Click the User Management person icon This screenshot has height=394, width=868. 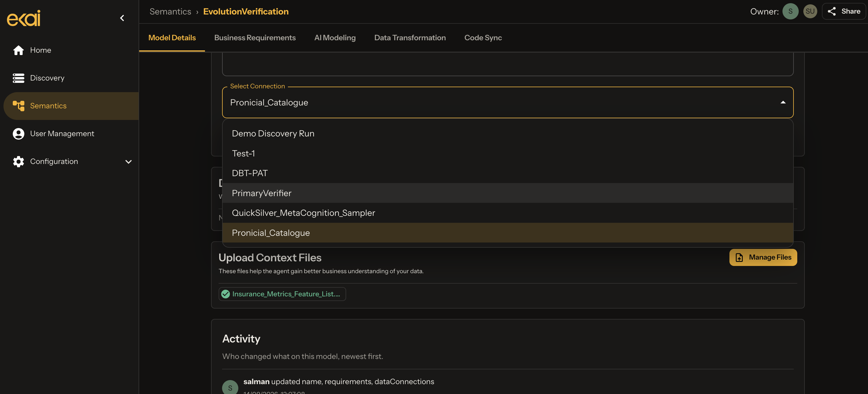tap(19, 134)
